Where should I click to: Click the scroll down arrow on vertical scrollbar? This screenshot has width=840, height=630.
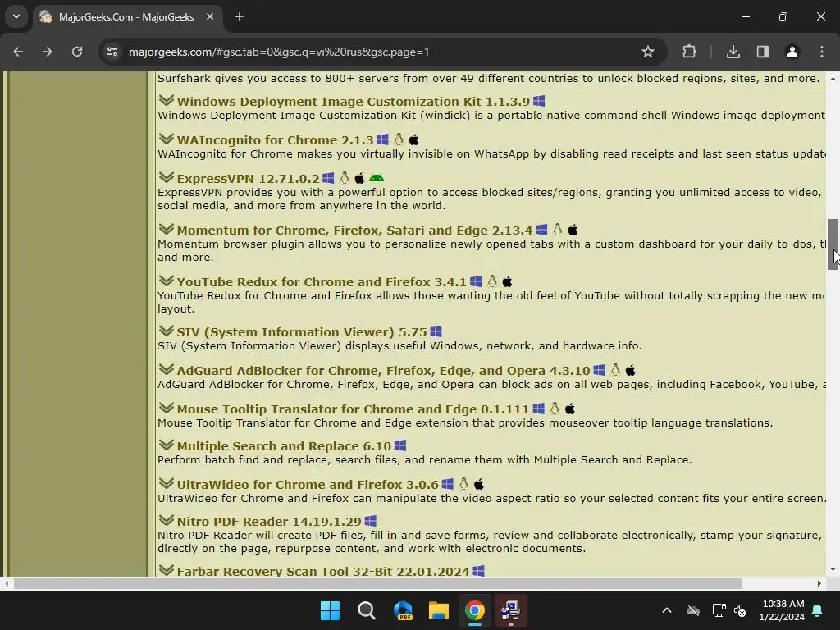tap(833, 569)
